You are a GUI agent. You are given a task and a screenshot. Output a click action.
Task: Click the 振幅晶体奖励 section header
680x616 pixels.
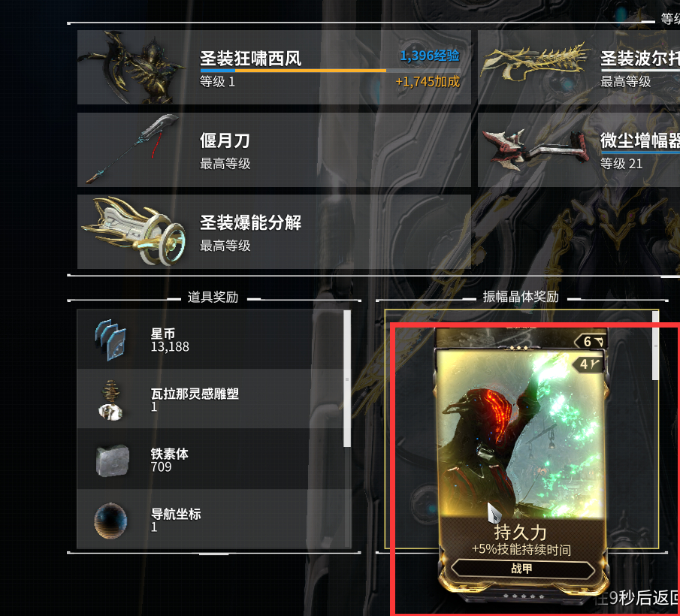point(521,297)
